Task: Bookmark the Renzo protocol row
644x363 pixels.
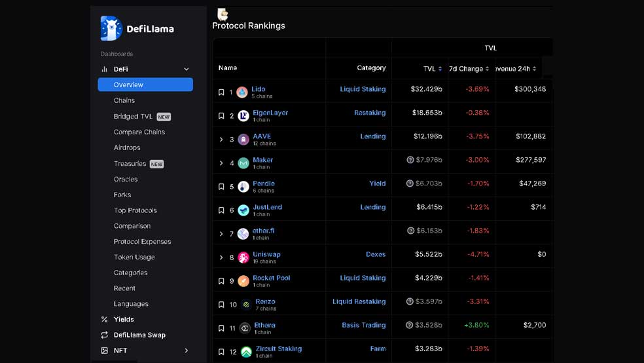Action: point(221,305)
